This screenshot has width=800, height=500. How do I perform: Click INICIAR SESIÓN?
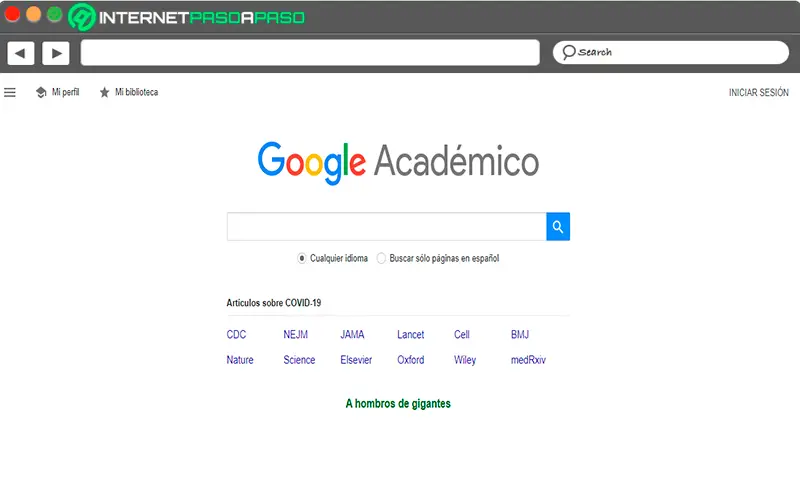tap(759, 92)
